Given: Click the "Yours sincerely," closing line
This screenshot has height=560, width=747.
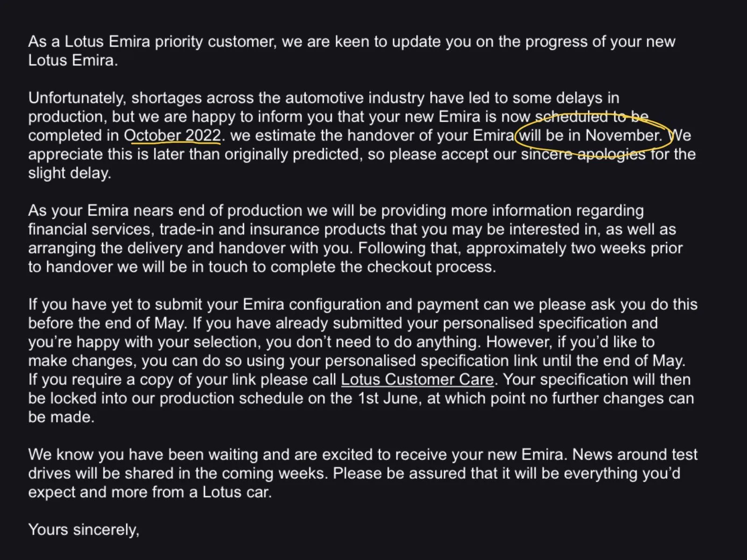Looking at the screenshot, I should [x=84, y=529].
